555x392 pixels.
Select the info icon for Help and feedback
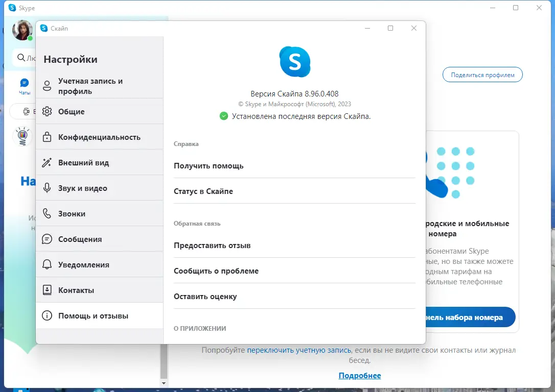tap(47, 315)
